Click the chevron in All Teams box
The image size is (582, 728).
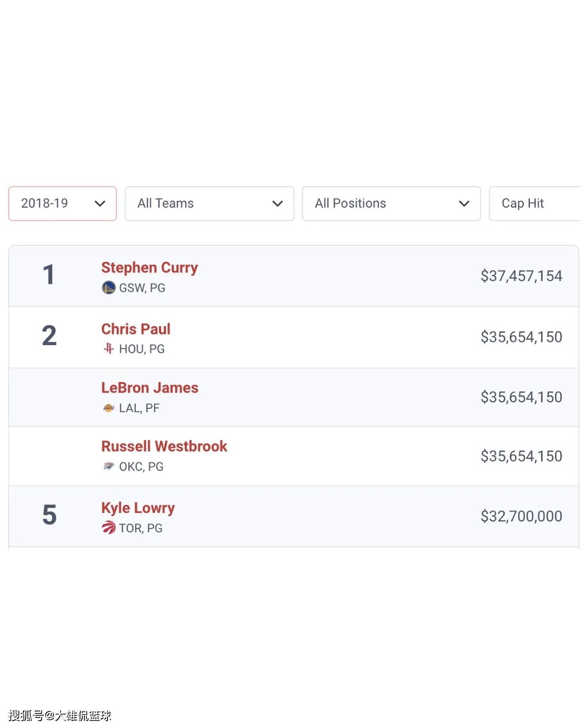point(277,203)
